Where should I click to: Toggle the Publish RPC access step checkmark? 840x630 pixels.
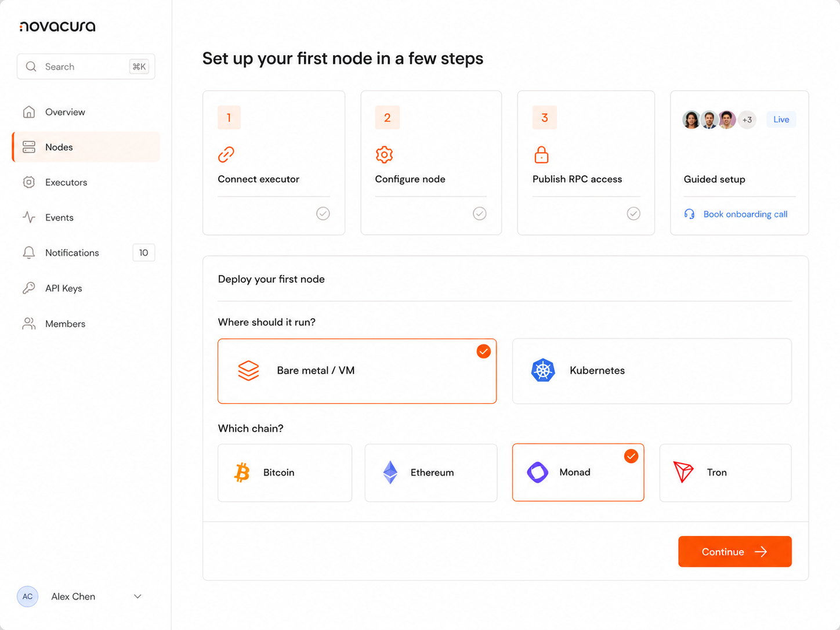click(x=633, y=213)
